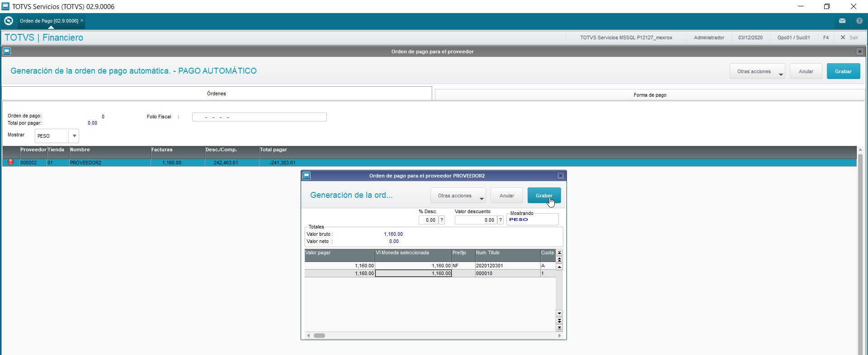Image resolution: width=868 pixels, height=355 pixels.
Task: Open the help question mark icon
Action: tap(859, 21)
